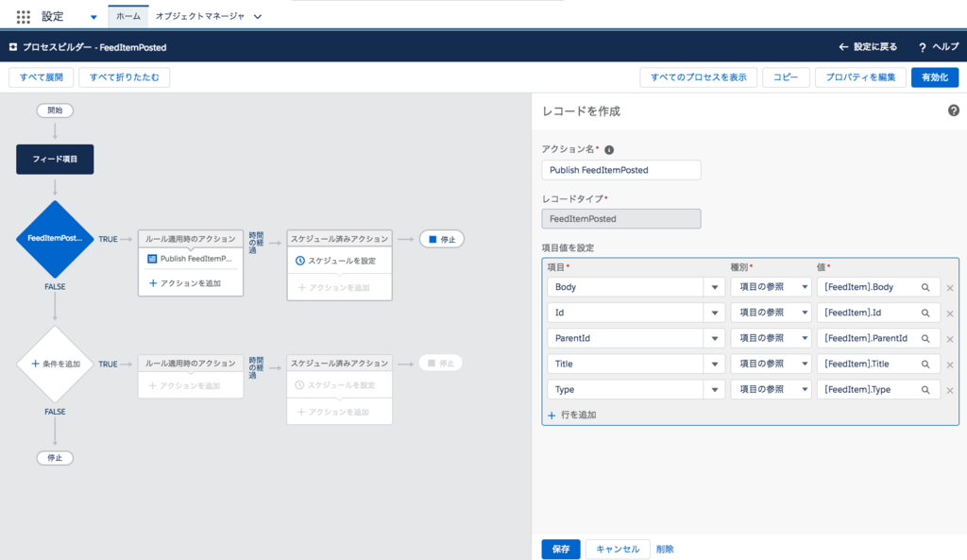Click スケジュールを設定 clock icon in first row
The width and height of the screenshot is (967, 560).
tap(300, 261)
